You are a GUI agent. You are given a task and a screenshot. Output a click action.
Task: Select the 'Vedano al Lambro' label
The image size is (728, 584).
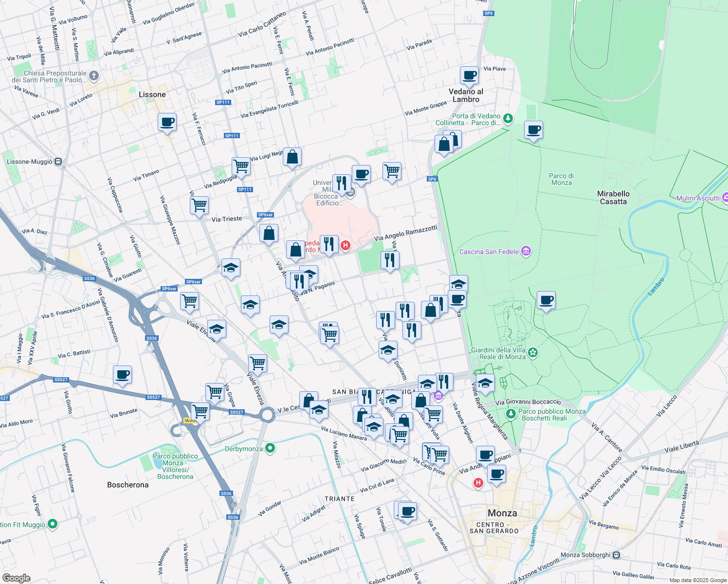click(466, 95)
